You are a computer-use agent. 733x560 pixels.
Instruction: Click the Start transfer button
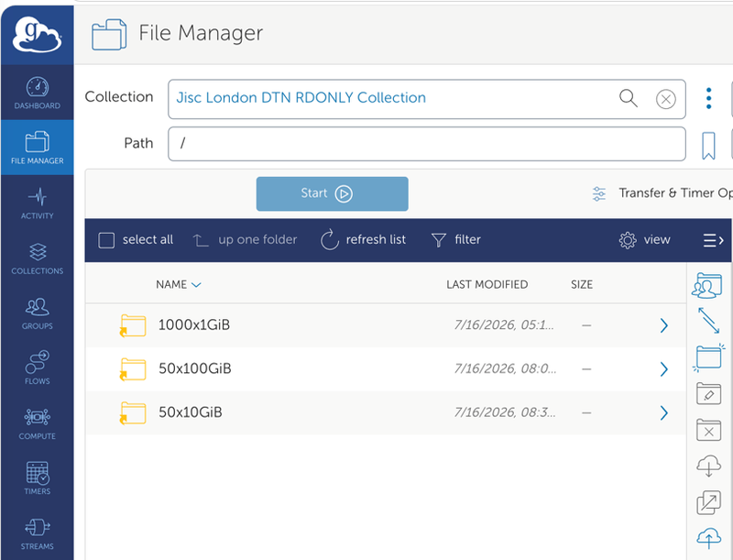332,193
